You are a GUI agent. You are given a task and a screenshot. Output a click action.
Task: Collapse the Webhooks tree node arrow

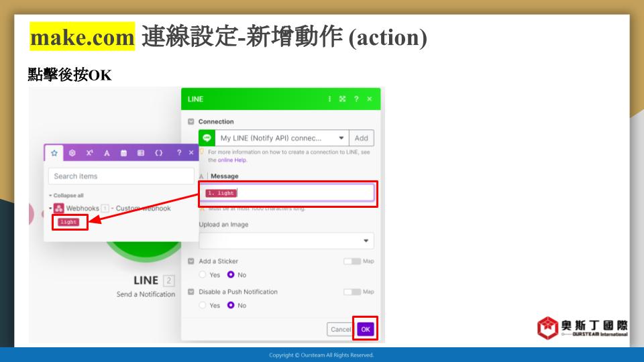[50, 208]
